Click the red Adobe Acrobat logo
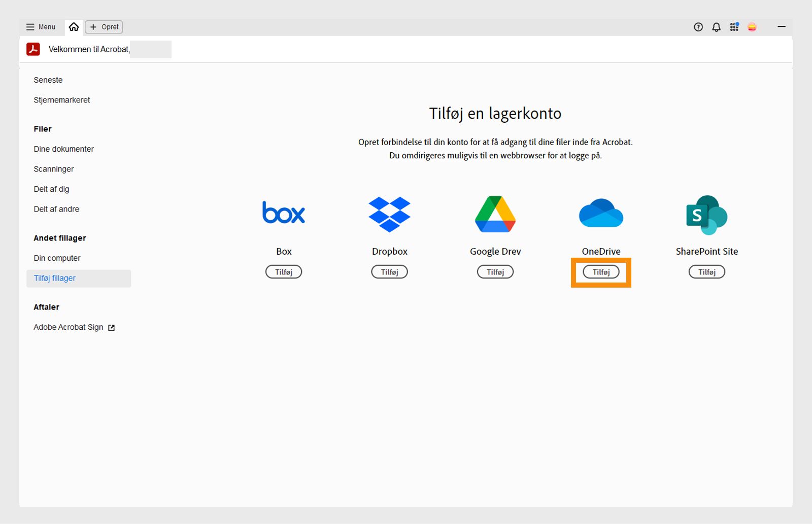Image resolution: width=812 pixels, height=524 pixels. pos(32,49)
